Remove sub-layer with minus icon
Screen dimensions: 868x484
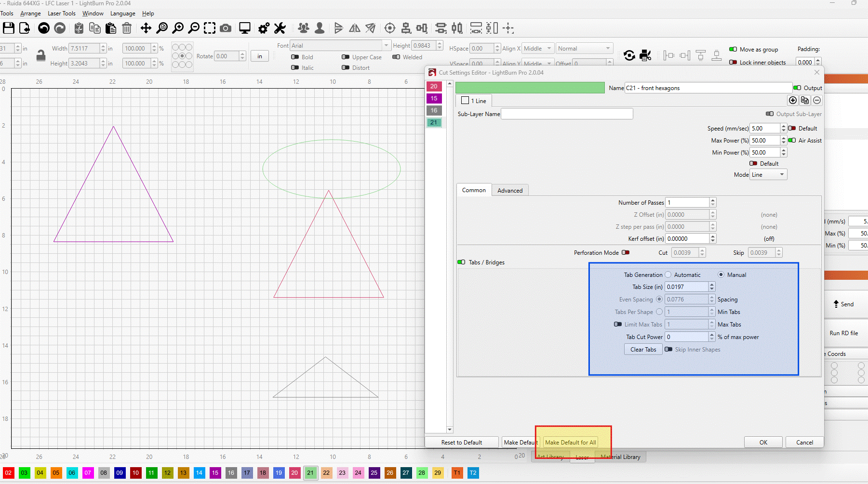click(x=817, y=100)
